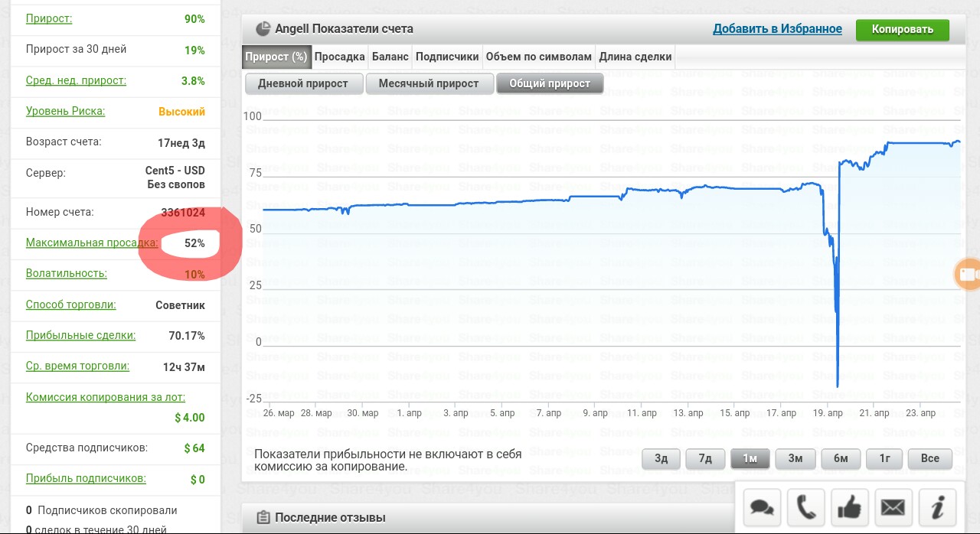980x534 pixels.
Task: Click the 70.17% profitable trades value
Action: [187, 336]
